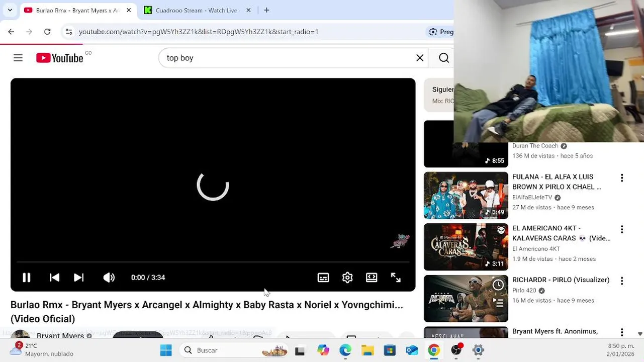
Task: Click the browser address bar URL
Action: (x=199, y=32)
